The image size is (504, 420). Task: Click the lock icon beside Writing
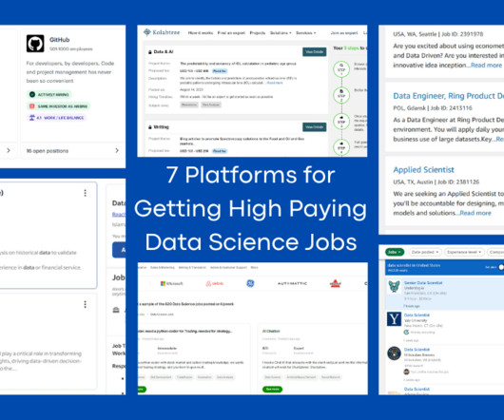coord(150,127)
